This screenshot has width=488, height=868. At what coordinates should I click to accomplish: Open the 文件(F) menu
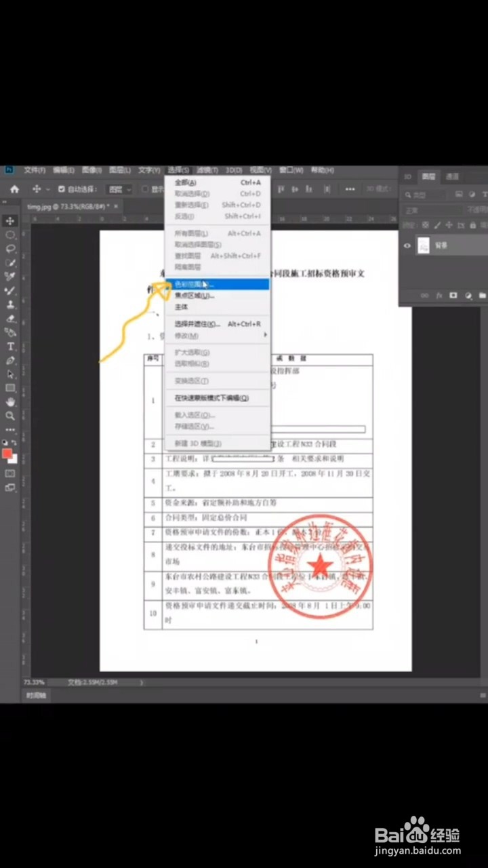[35, 170]
